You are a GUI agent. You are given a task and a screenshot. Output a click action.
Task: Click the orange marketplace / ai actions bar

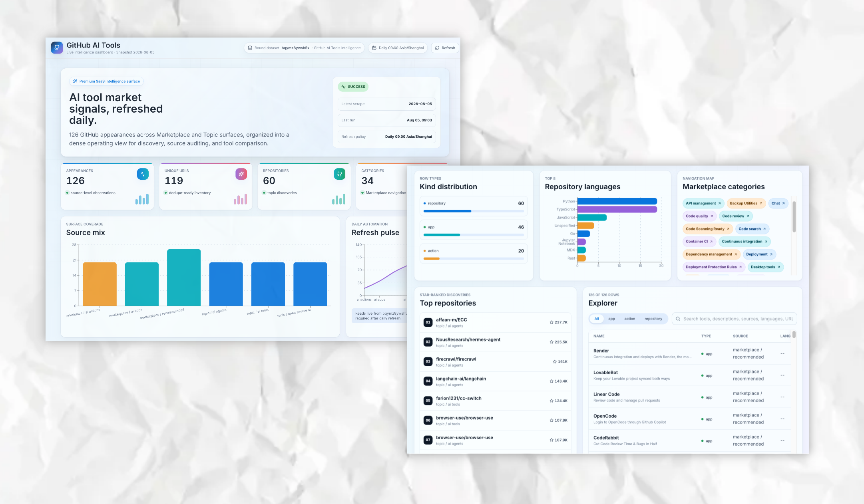pyautogui.click(x=100, y=284)
